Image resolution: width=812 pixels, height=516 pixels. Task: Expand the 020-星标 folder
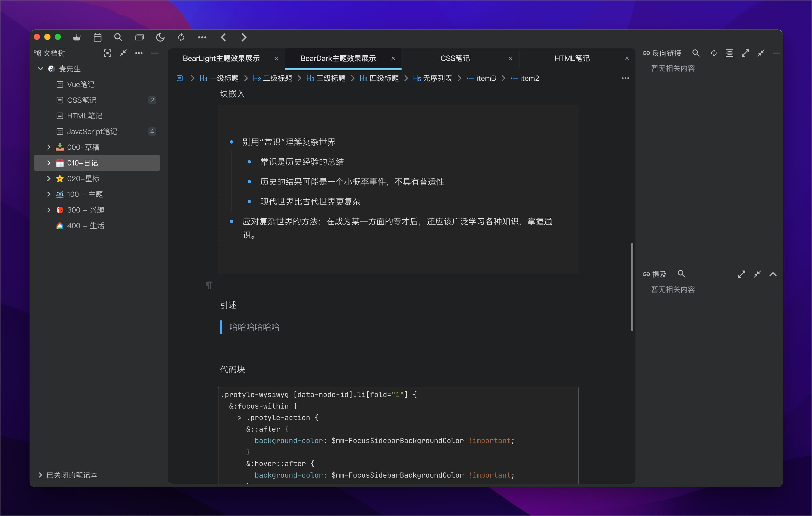point(49,178)
